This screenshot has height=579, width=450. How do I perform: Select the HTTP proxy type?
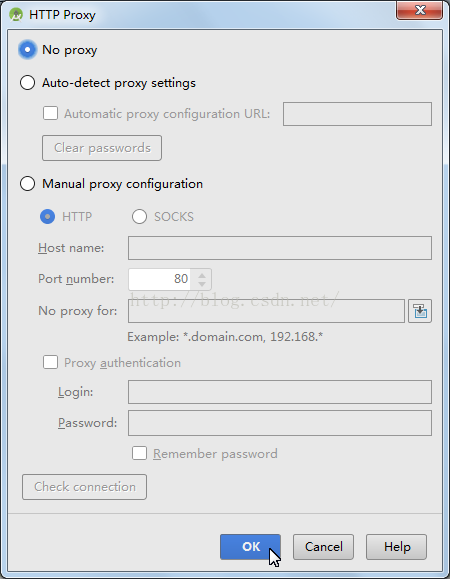[x=47, y=217]
